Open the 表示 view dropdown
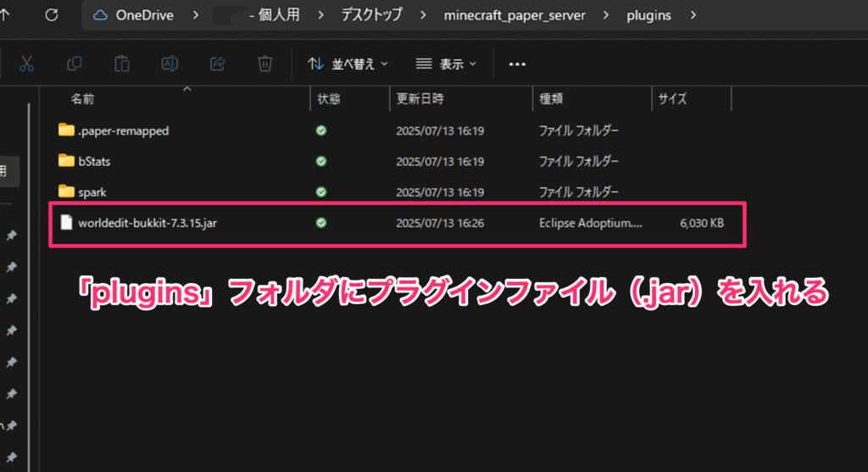This screenshot has width=868, height=472. [x=446, y=64]
